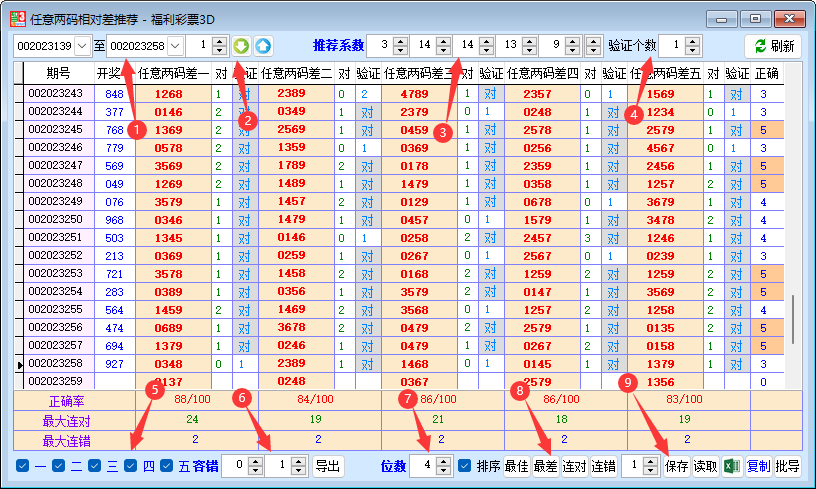Viewport: 816px width, 489px height.
Task: Select row for period 002023250
Action: [55, 219]
